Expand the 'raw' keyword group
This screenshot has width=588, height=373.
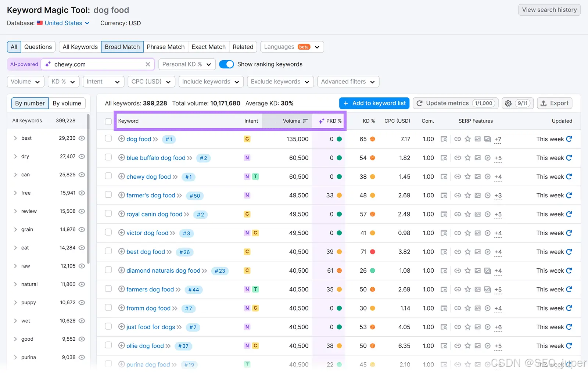pyautogui.click(x=15, y=266)
